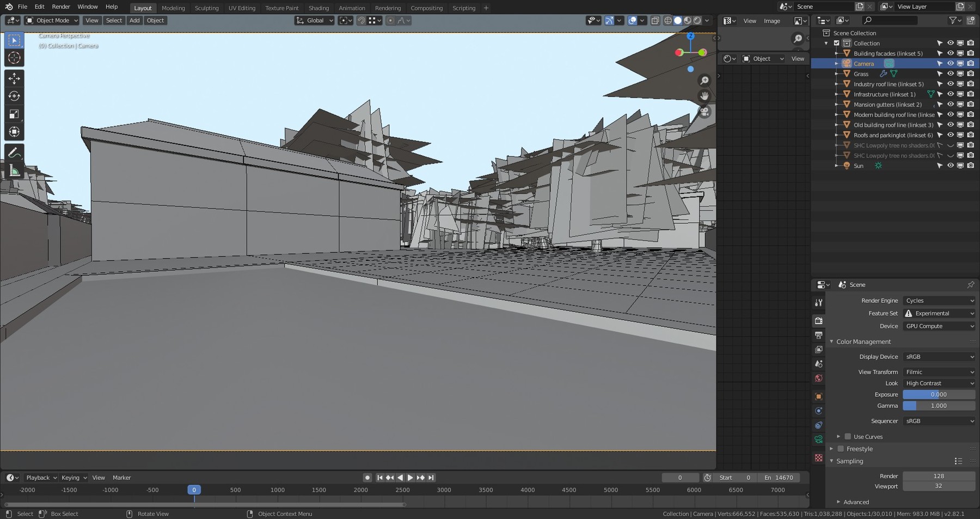
Task: Open the View Transform Filmic dropdown
Action: (x=939, y=372)
